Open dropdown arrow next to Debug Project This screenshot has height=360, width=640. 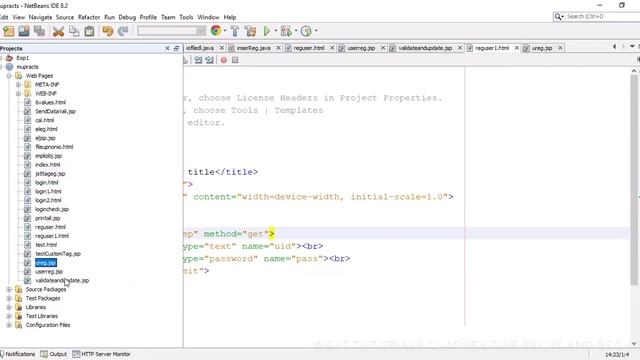click(x=296, y=31)
